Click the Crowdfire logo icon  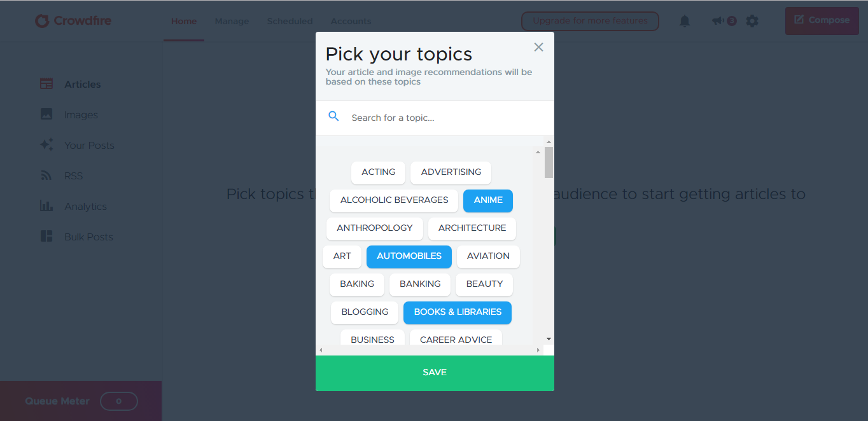pos(42,21)
